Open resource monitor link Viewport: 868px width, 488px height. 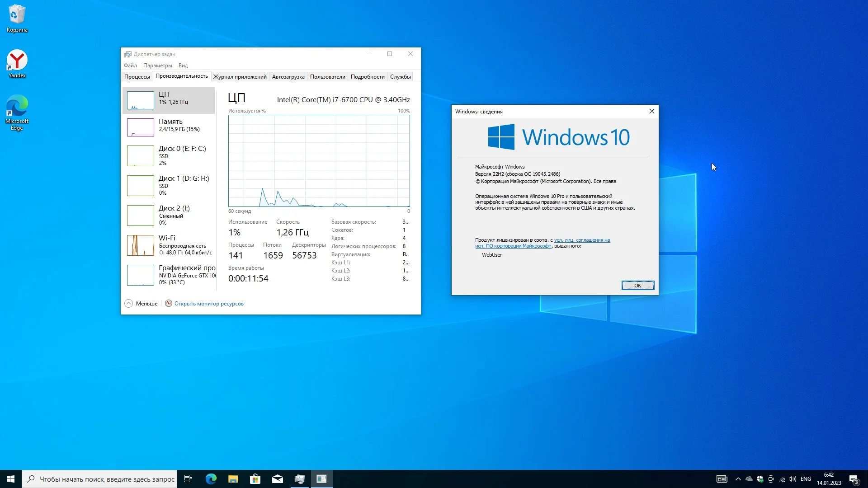208,304
